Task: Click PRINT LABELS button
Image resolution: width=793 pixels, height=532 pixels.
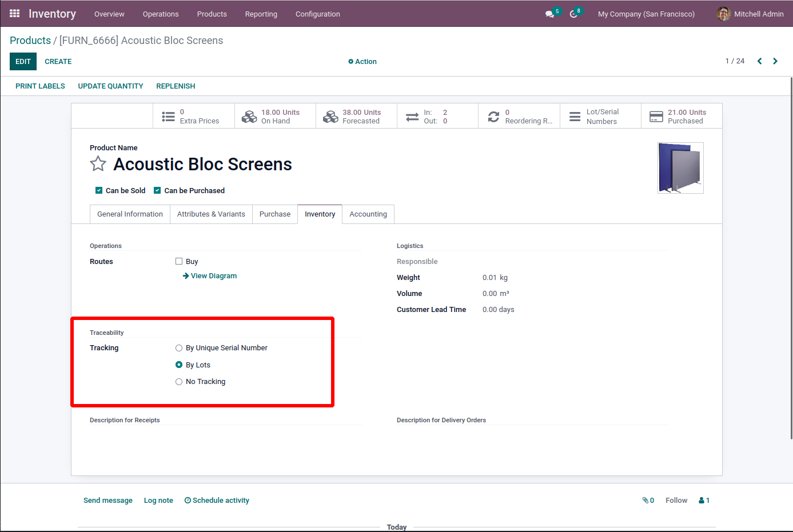Action: [40, 86]
